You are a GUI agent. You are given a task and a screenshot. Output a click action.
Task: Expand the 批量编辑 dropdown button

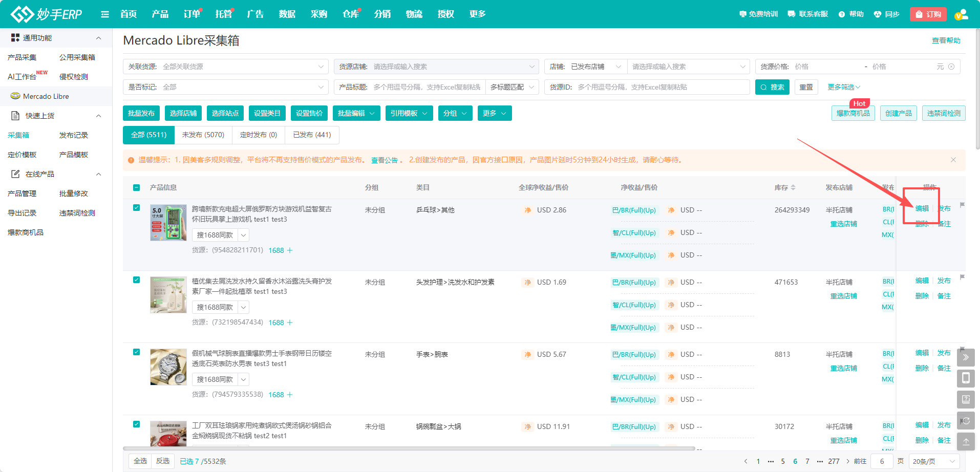pos(356,113)
